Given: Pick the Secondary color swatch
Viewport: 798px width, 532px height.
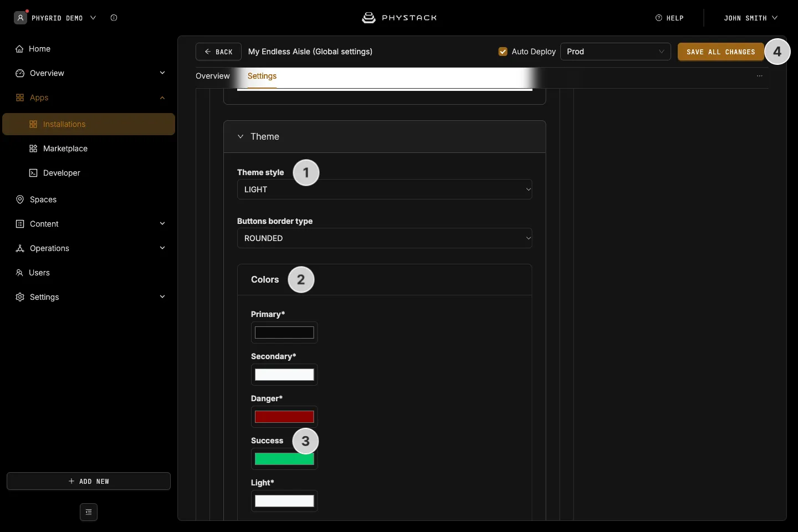Looking at the screenshot, I should tap(284, 375).
